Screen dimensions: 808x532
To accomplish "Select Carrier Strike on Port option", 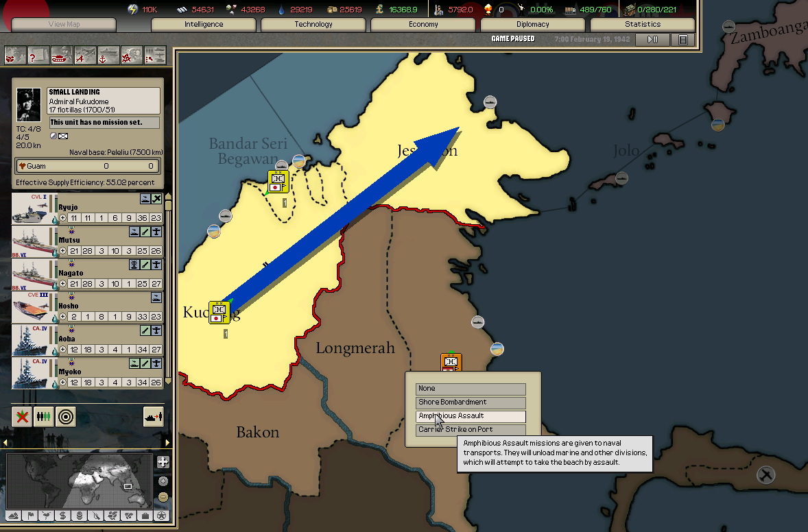I will pos(471,430).
